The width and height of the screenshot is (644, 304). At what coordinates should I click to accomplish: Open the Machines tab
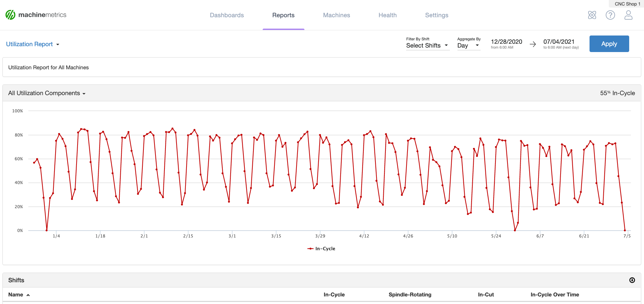pos(336,15)
